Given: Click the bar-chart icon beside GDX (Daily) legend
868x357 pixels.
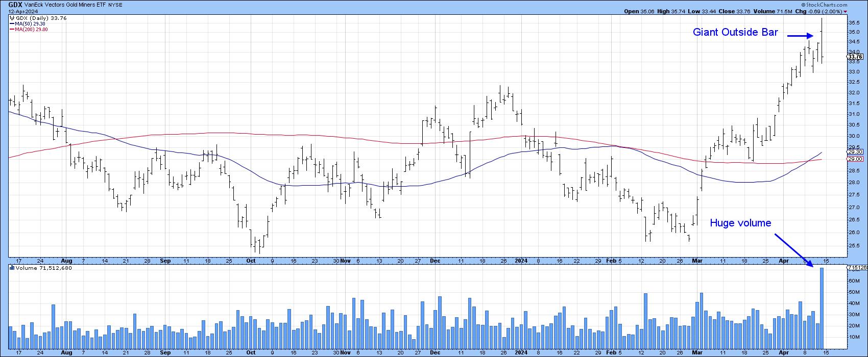Looking at the screenshot, I should [11, 18].
